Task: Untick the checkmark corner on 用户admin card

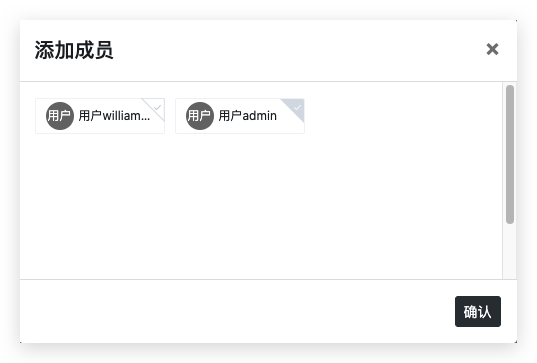Action: [297, 108]
